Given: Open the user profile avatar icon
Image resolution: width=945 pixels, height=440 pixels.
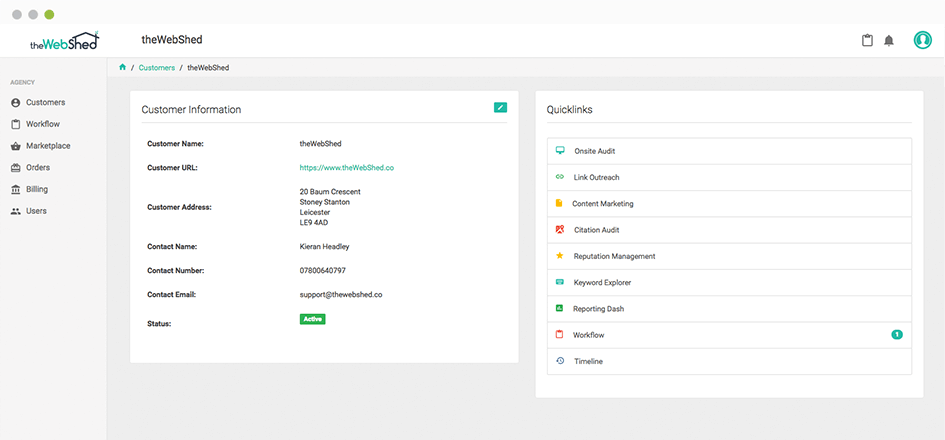Looking at the screenshot, I should 922,40.
